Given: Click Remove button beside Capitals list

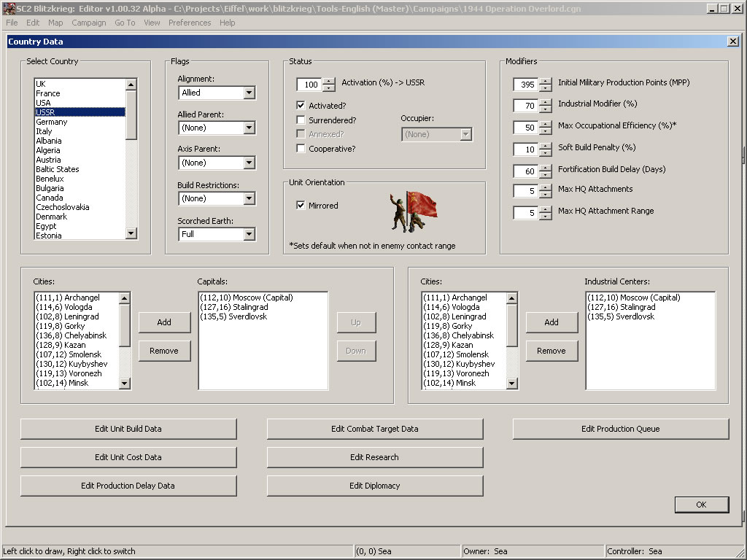Looking at the screenshot, I should click(164, 351).
